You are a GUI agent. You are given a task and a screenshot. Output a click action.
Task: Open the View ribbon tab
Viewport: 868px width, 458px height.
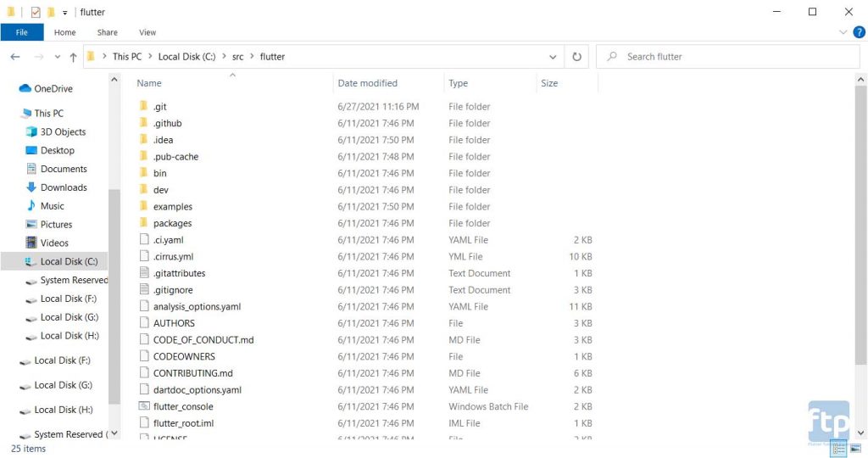(x=147, y=32)
